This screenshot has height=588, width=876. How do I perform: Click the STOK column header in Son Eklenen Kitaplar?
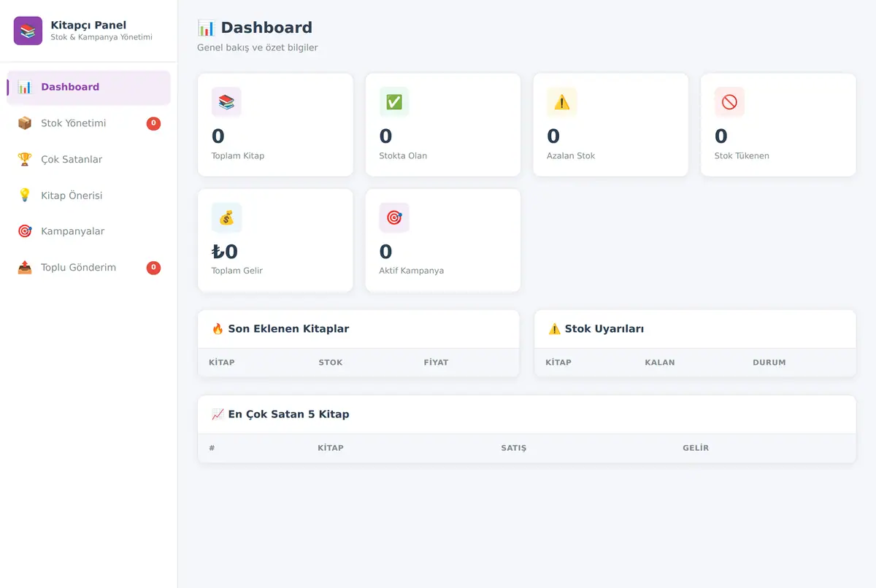331,363
